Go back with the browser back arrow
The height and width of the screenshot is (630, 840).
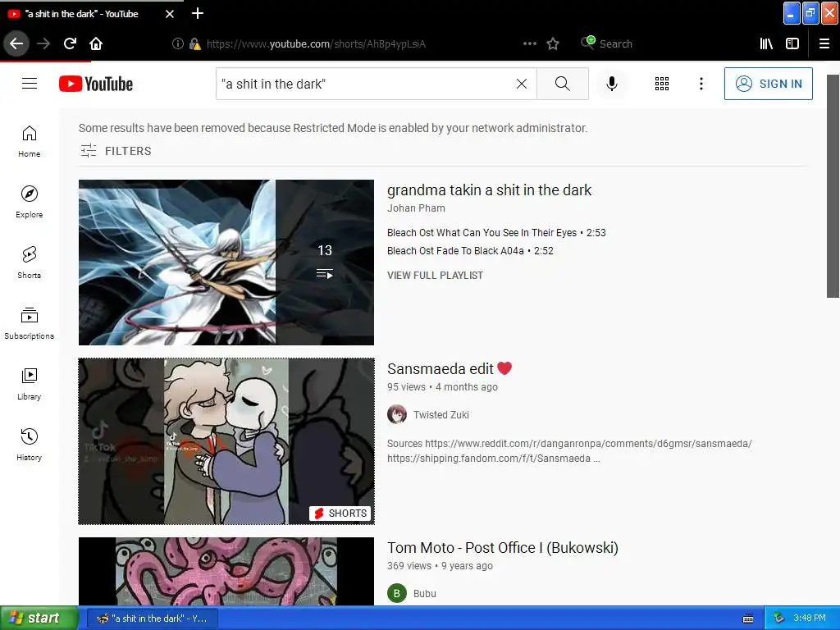(x=16, y=44)
